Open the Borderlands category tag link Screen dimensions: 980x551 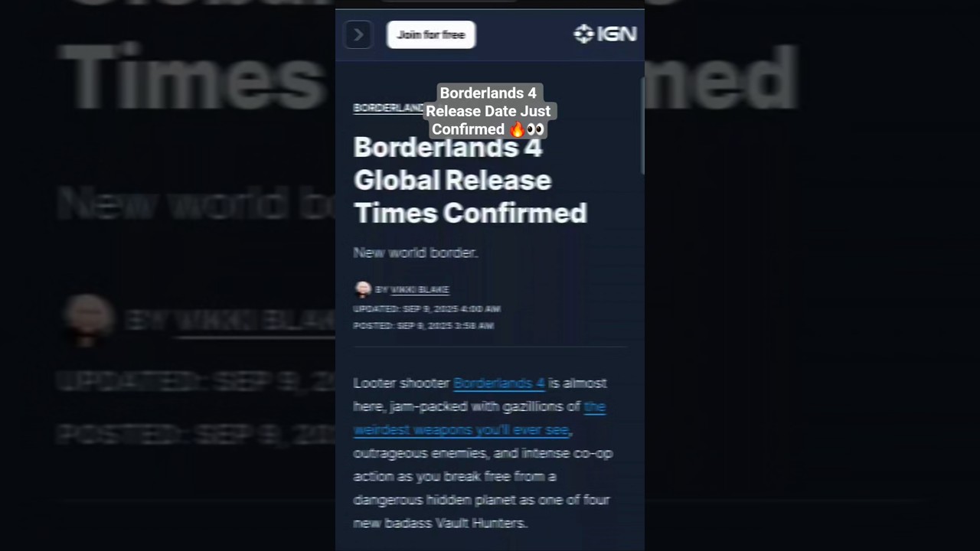click(x=389, y=108)
